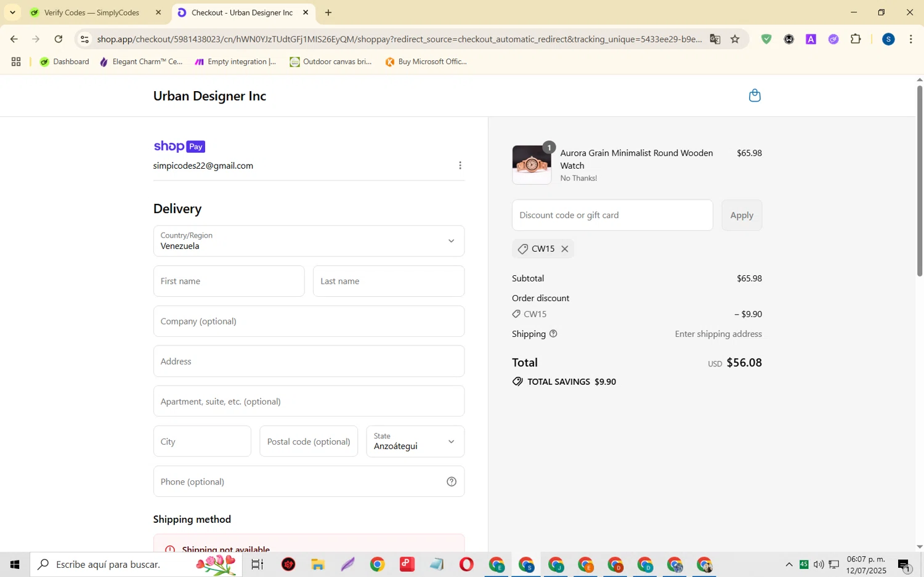
Task: Translate this page via address bar icon
Action: point(715,39)
